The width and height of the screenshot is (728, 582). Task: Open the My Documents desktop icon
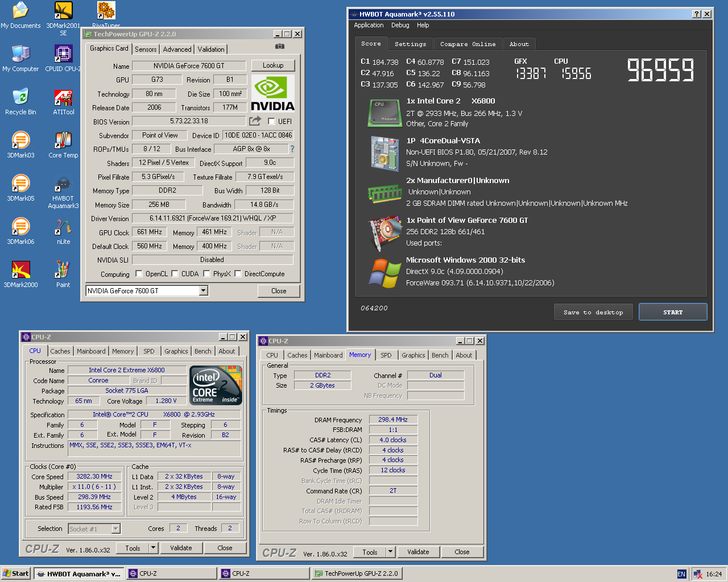tap(20, 15)
